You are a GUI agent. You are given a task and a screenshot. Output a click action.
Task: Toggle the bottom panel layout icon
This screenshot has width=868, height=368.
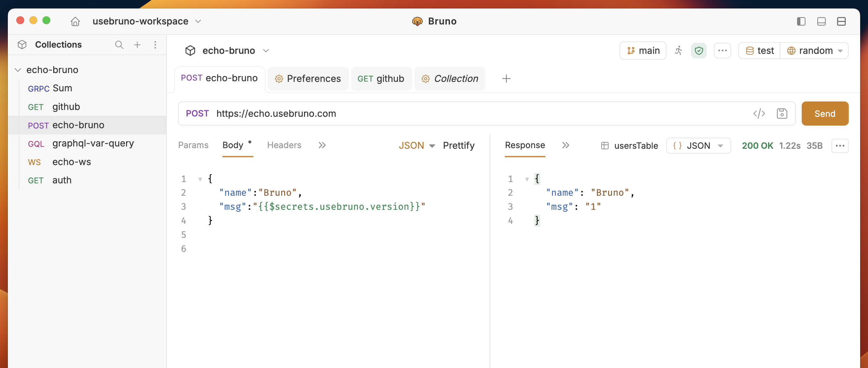click(x=821, y=22)
